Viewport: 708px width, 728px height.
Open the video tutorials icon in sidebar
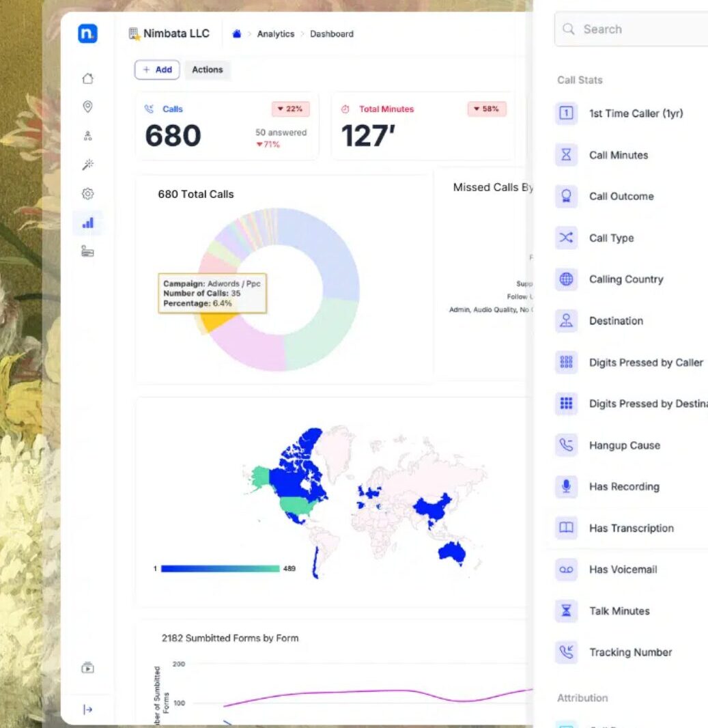point(87,668)
